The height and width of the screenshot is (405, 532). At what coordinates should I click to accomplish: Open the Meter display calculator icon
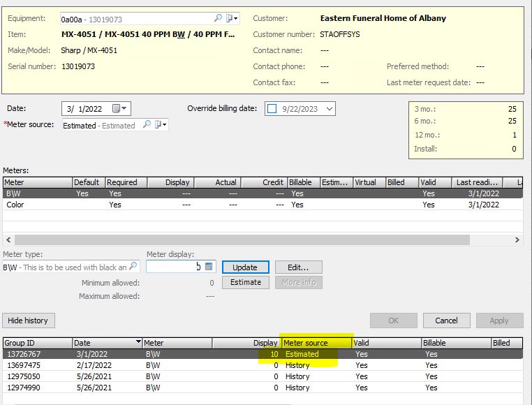(x=209, y=267)
